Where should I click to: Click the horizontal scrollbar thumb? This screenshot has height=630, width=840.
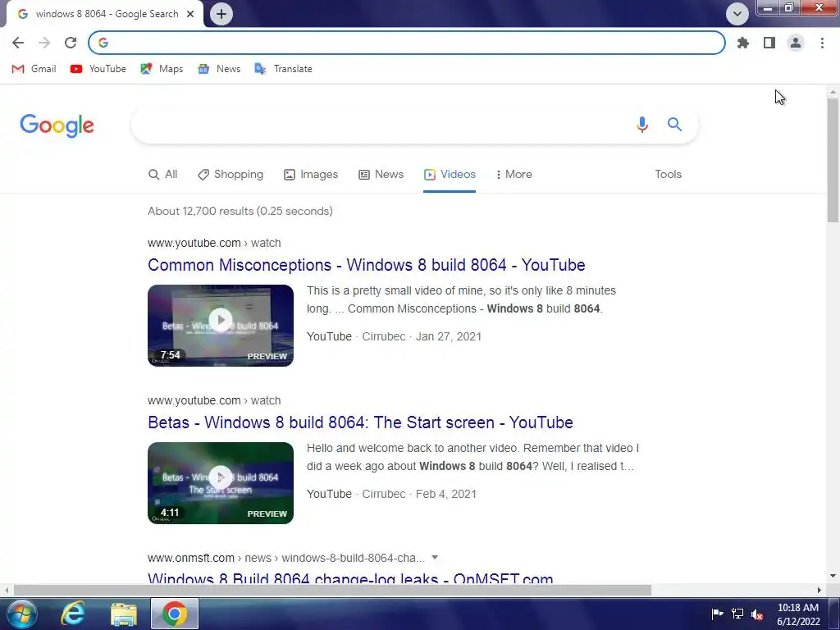(332, 591)
